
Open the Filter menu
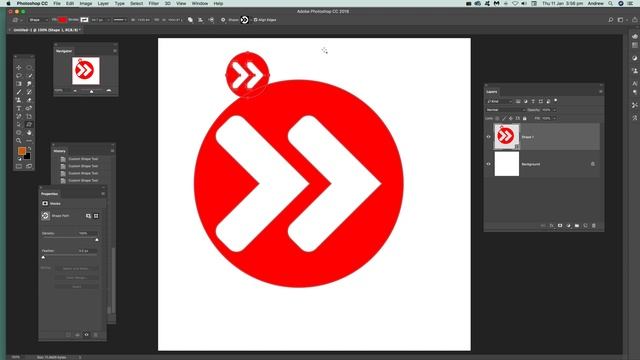coord(154,3)
